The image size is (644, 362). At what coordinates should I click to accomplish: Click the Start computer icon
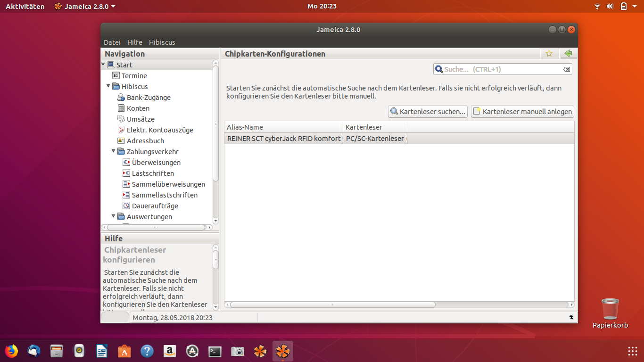111,65
